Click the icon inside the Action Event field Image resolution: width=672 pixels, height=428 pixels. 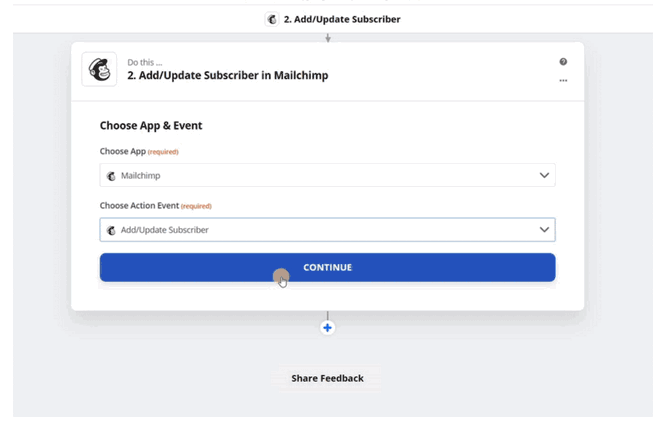click(x=111, y=230)
